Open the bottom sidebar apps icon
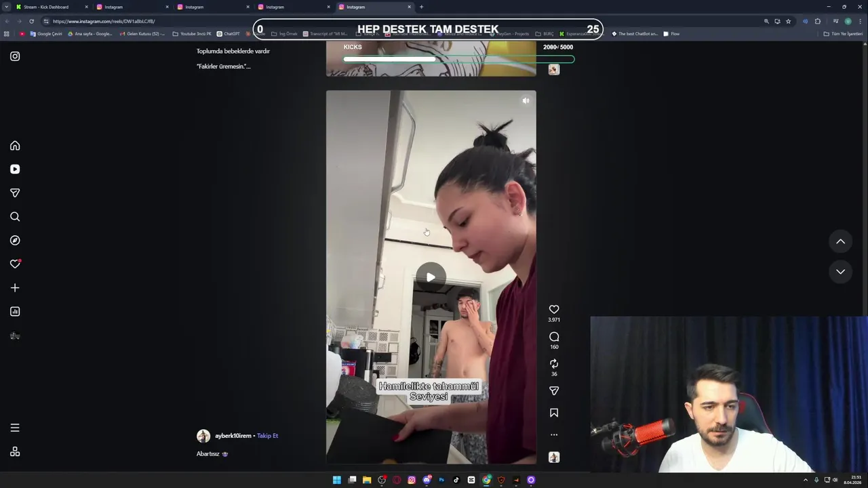The width and height of the screenshot is (868, 488). coord(15,452)
